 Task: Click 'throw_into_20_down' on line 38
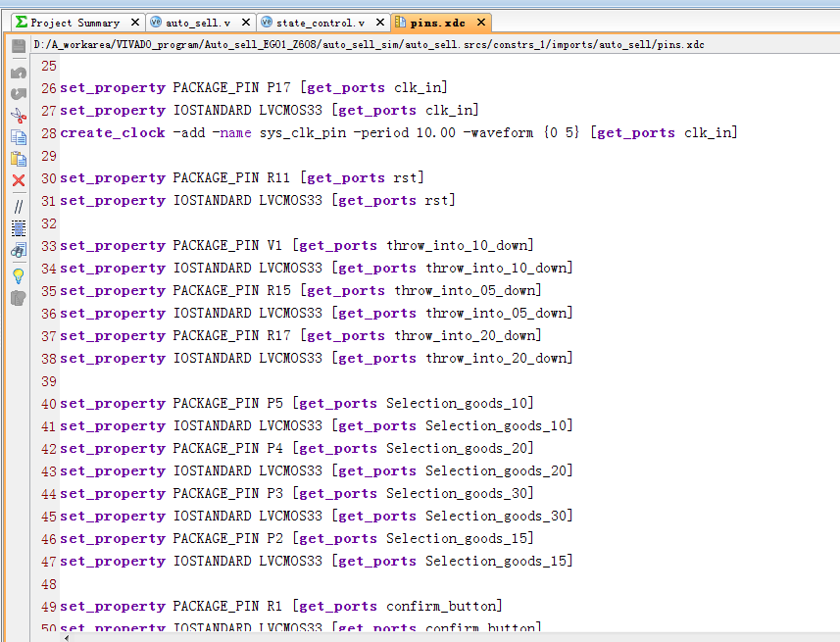tap(496, 358)
